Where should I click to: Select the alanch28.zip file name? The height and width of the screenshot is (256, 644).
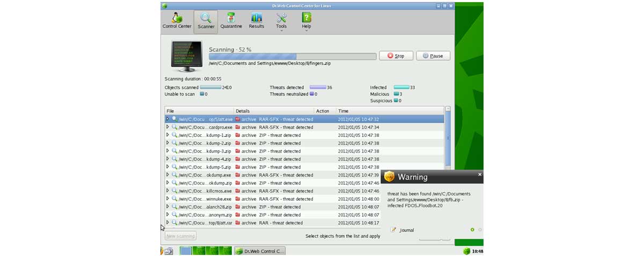pos(205,207)
